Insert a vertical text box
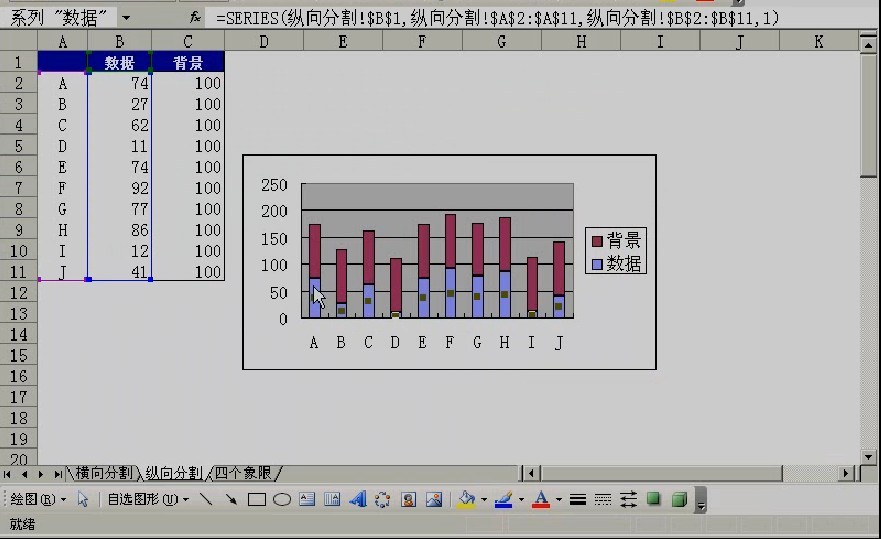 point(332,499)
